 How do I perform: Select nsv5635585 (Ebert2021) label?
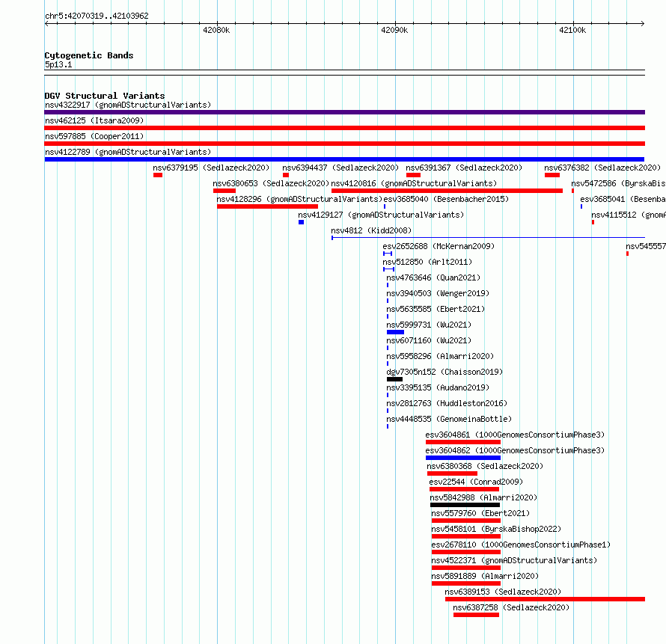point(436,309)
